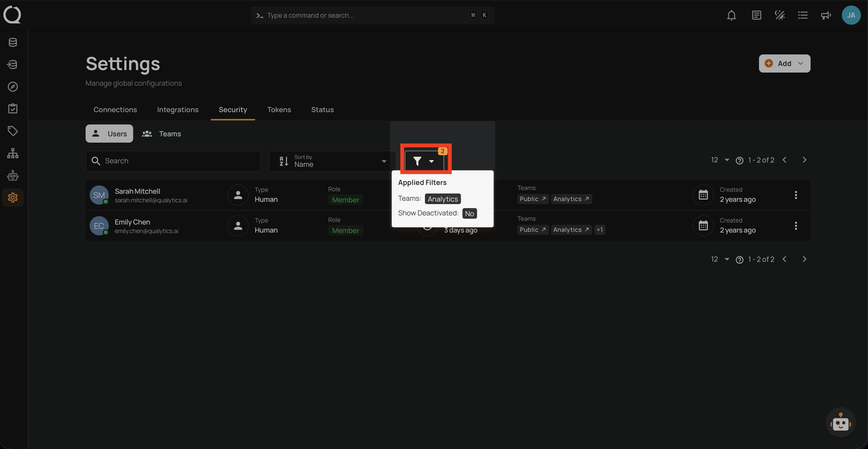Click the Show Deactivated No chip
Screen dimensions: 868x449
pyautogui.click(x=469, y=213)
